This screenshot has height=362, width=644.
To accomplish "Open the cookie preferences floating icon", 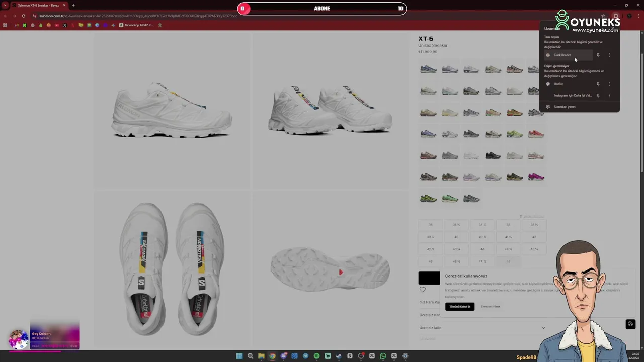I will point(630,324).
